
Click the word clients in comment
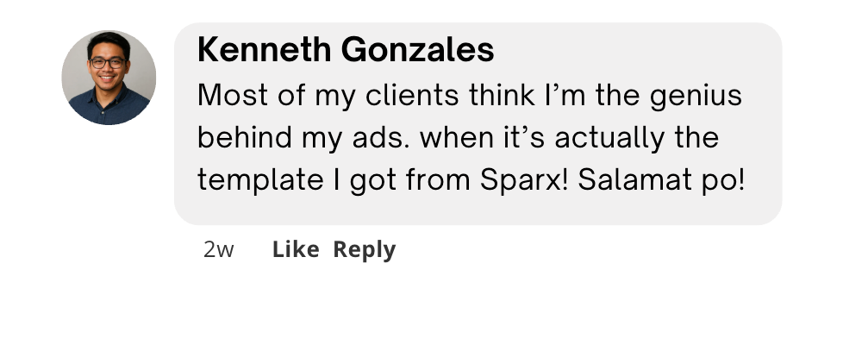412,95
